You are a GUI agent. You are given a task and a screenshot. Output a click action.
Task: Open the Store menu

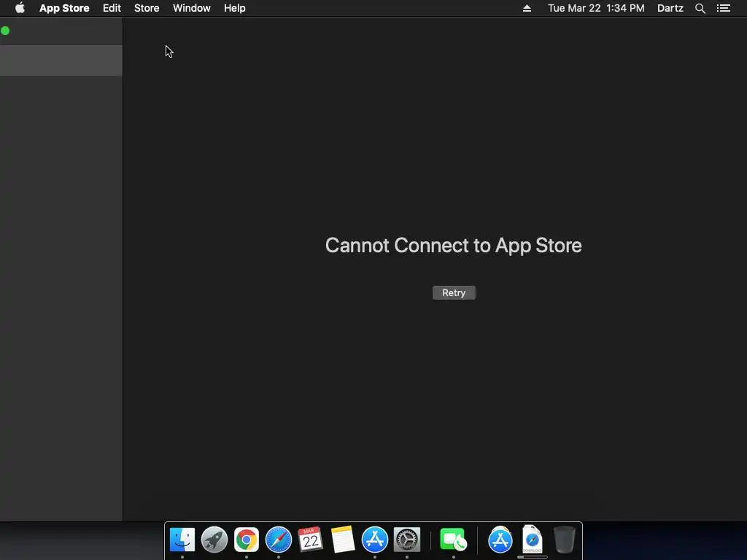click(x=147, y=8)
